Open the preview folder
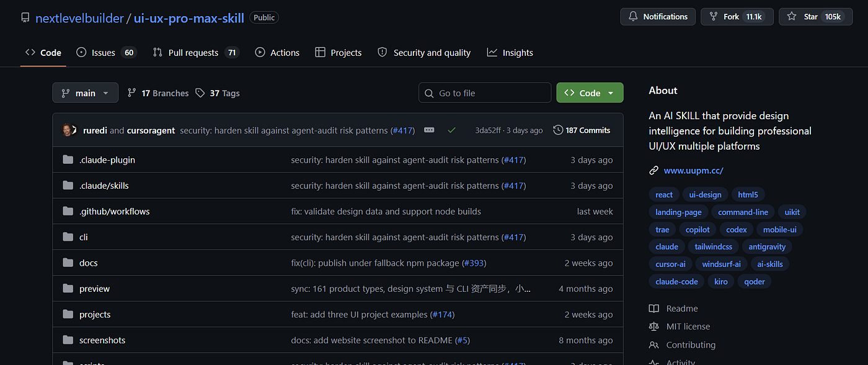This screenshot has width=868, height=365. pos(94,289)
